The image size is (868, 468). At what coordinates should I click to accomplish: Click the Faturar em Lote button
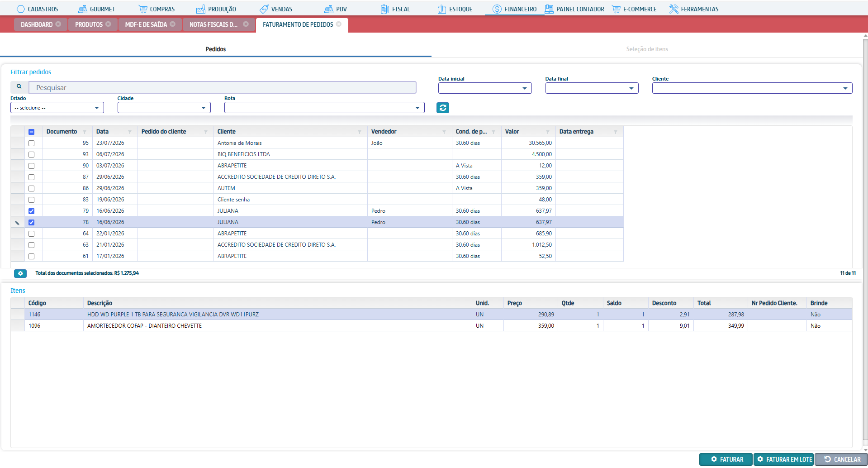pyautogui.click(x=783, y=459)
